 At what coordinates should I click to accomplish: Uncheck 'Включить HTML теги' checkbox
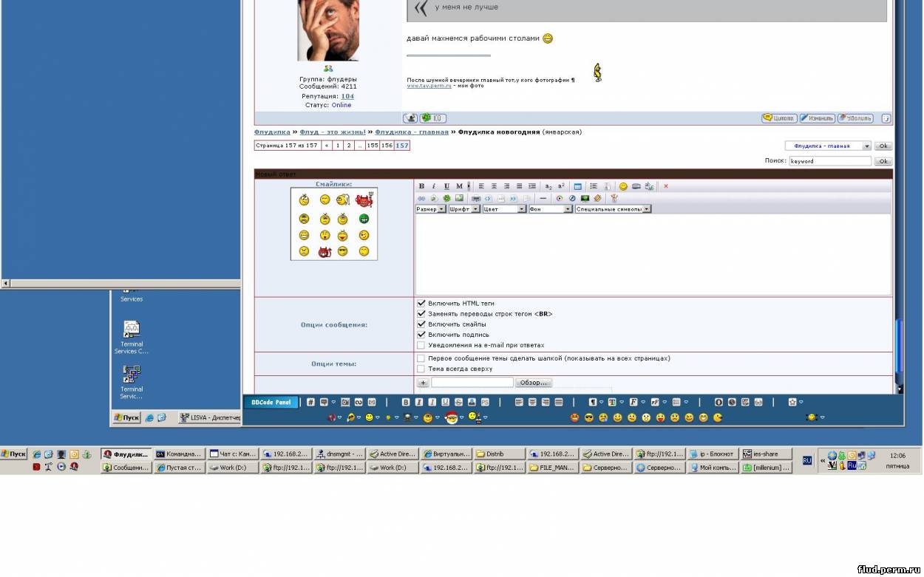point(421,304)
